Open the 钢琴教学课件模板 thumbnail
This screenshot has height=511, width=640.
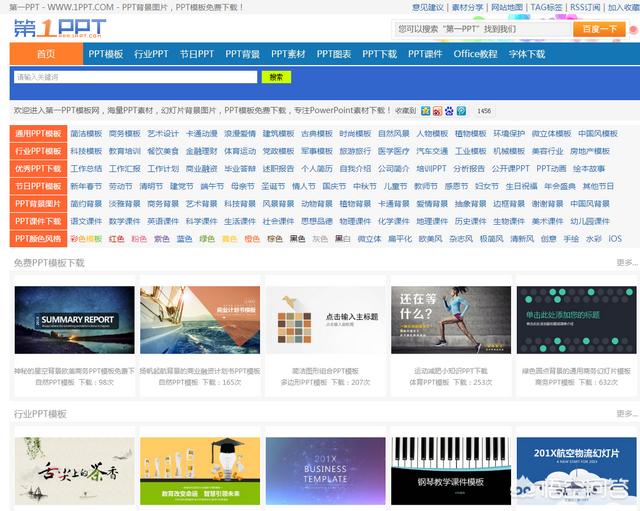tap(451, 471)
